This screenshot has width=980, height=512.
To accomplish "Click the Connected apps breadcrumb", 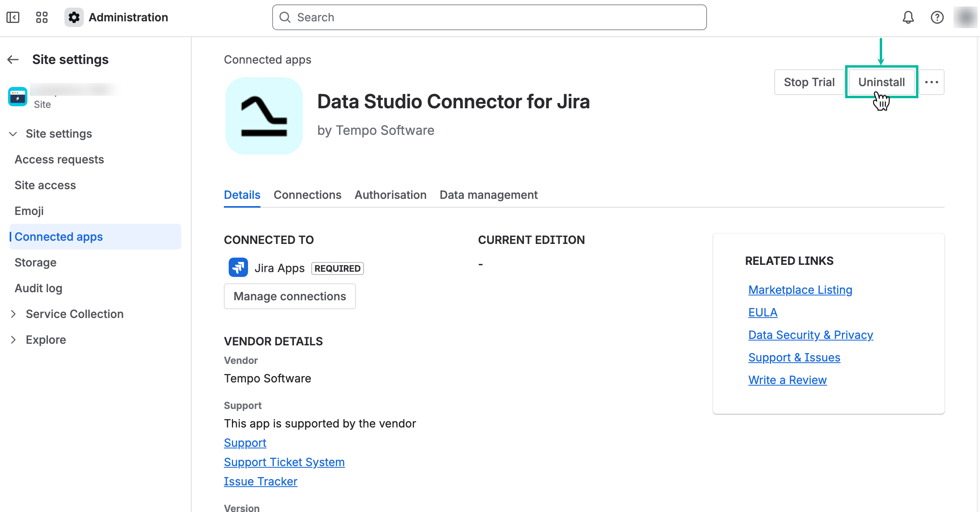I will coord(267,60).
